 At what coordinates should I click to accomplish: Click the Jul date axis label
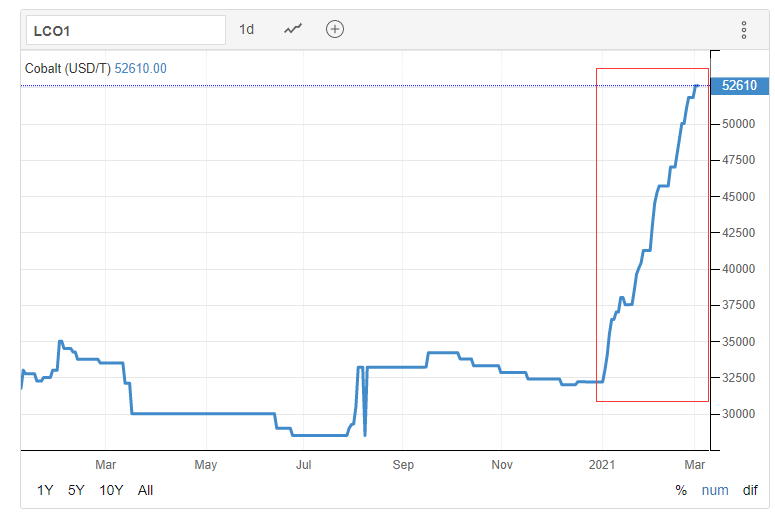coord(303,465)
